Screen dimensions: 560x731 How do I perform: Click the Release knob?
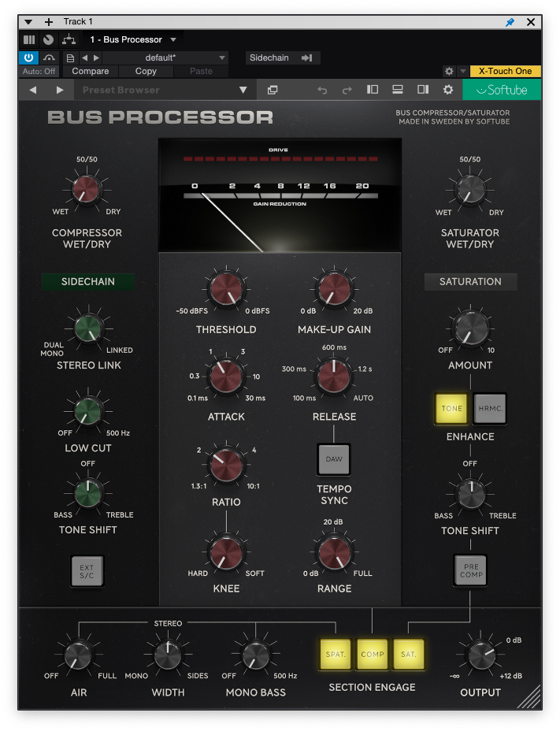(334, 376)
